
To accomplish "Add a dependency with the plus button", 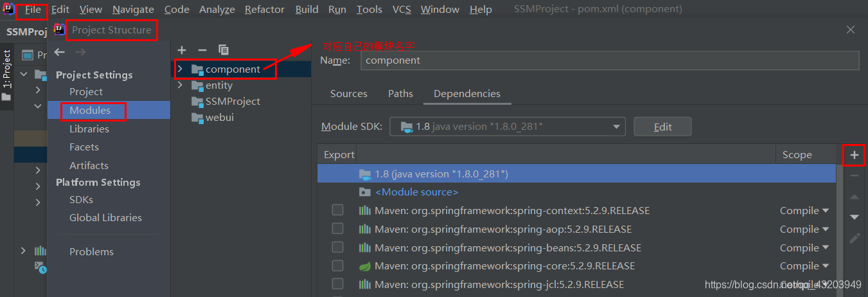I will point(855,155).
